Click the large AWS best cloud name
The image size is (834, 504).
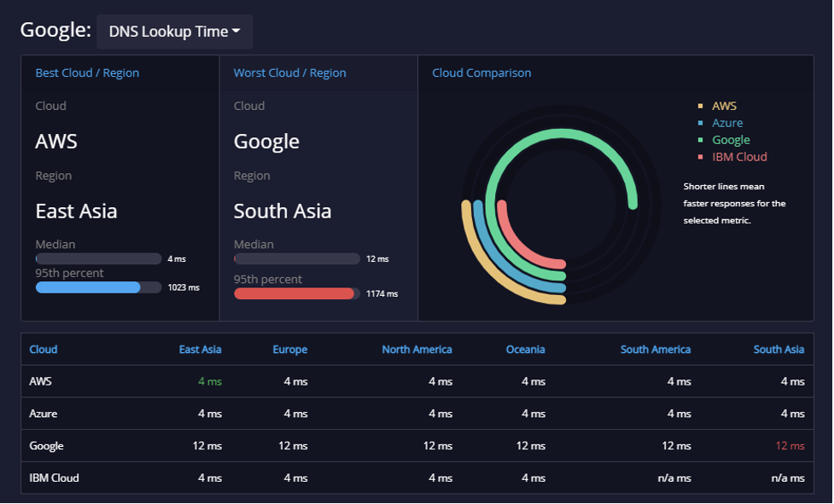[x=56, y=142]
